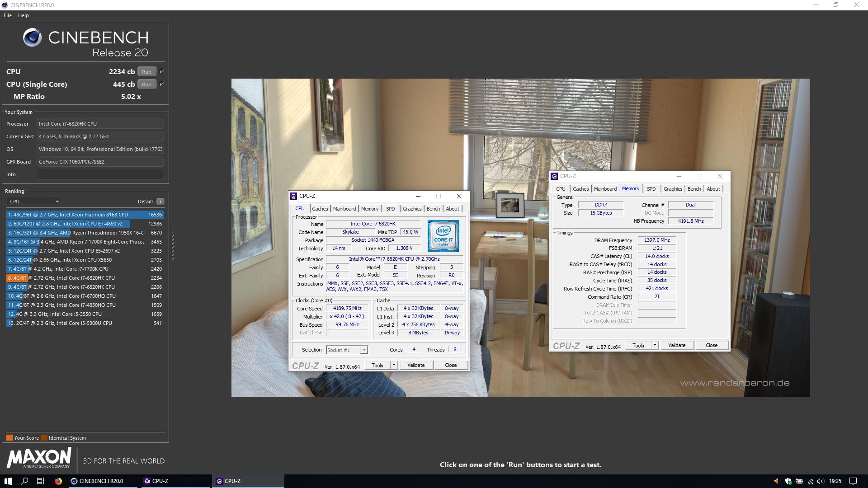868x488 pixels.
Task: Click Tools button in CPU-Z CPU window
Action: 377,365
